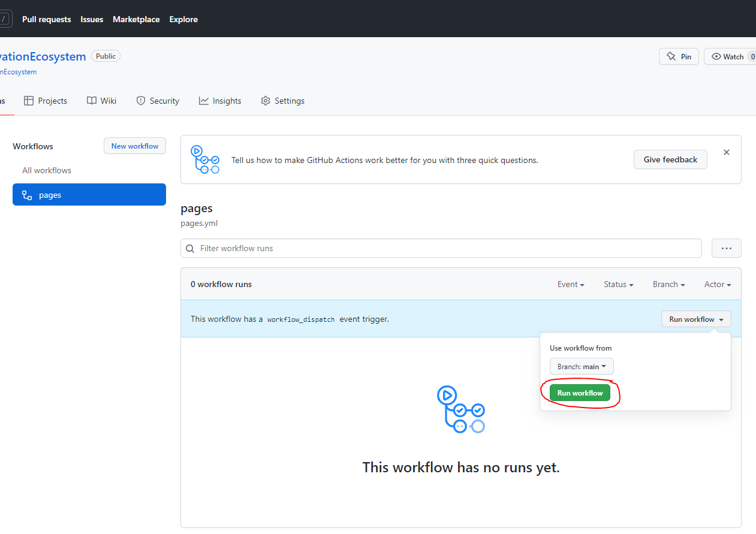Open the kebab menu beside the filter bar
This screenshot has height=534, width=756.
tap(726, 248)
